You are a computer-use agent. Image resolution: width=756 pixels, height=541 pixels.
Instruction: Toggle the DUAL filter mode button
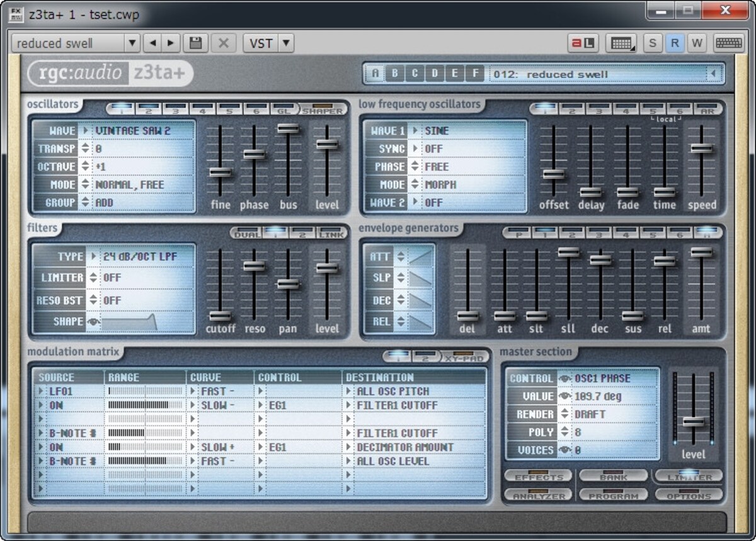coord(248,233)
